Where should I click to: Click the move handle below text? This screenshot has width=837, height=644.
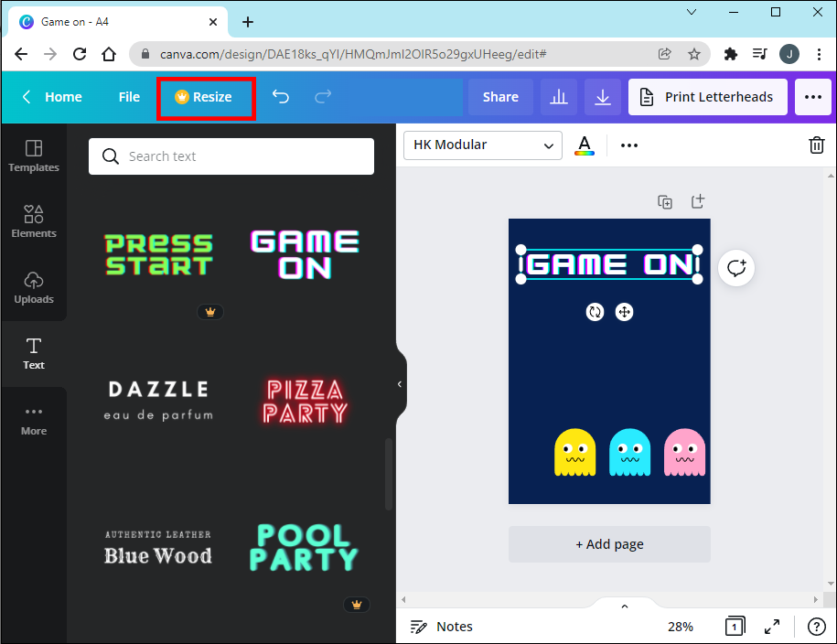(625, 312)
